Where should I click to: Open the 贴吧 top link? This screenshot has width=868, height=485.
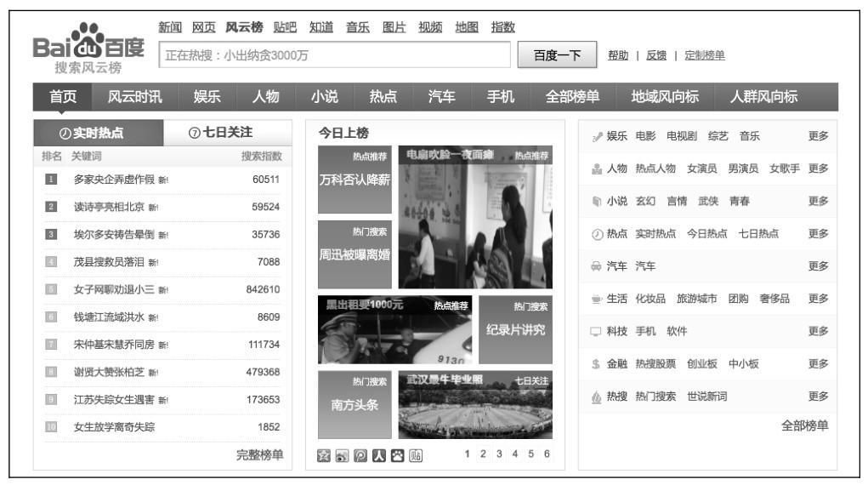pyautogui.click(x=285, y=27)
